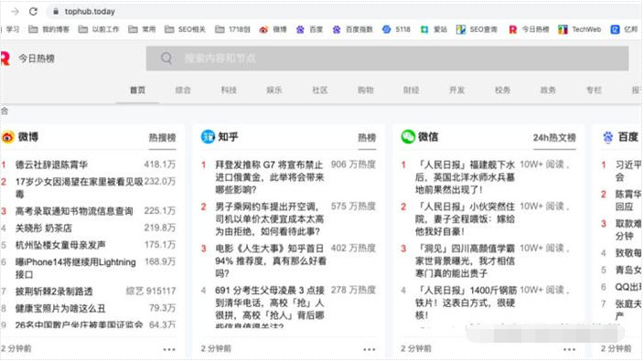Click the magnifier icon in search bar
The height and width of the screenshot is (361, 644).
(x=166, y=58)
